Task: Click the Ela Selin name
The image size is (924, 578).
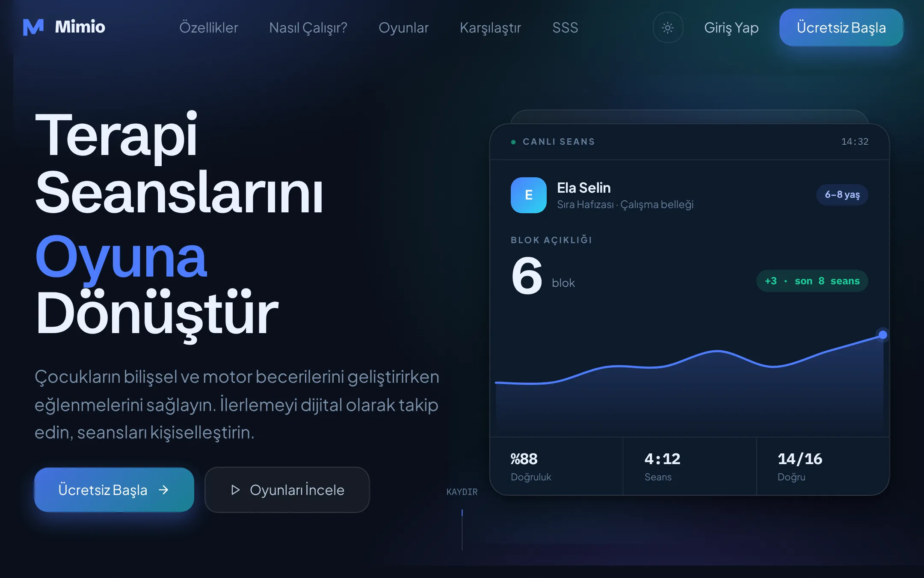Action: [x=584, y=188]
